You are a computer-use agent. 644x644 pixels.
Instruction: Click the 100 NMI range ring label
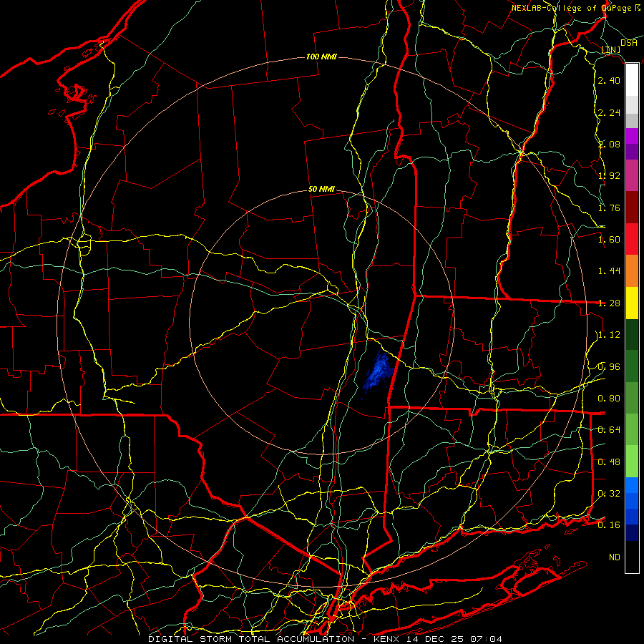[321, 57]
